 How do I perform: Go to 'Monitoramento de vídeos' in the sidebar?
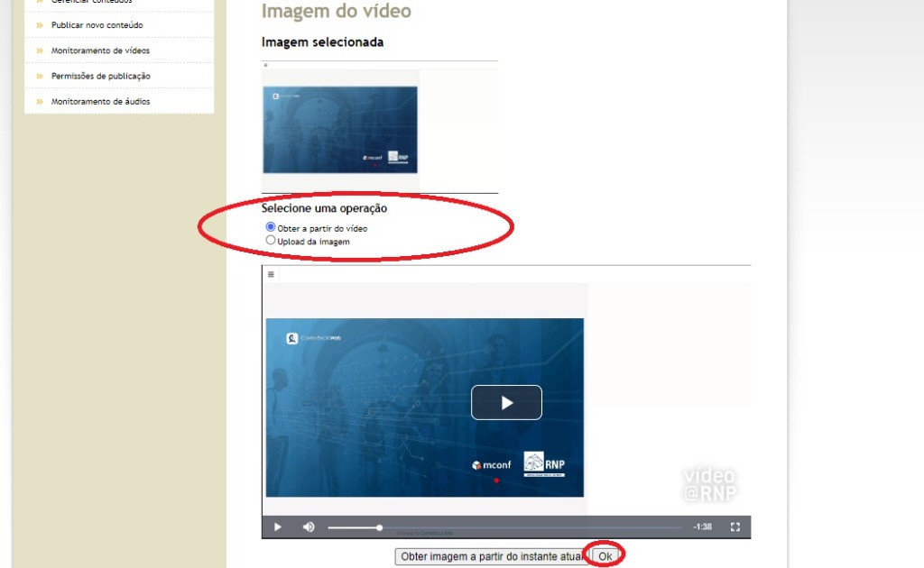[x=100, y=50]
